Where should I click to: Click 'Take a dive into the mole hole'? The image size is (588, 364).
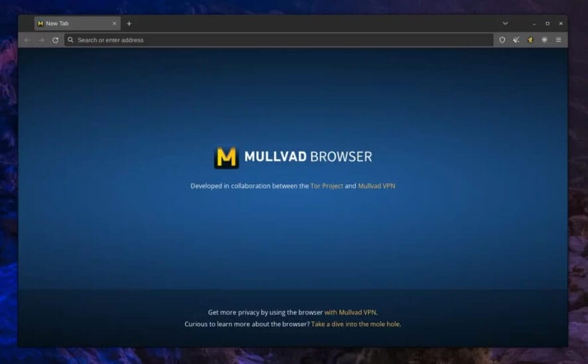(356, 324)
